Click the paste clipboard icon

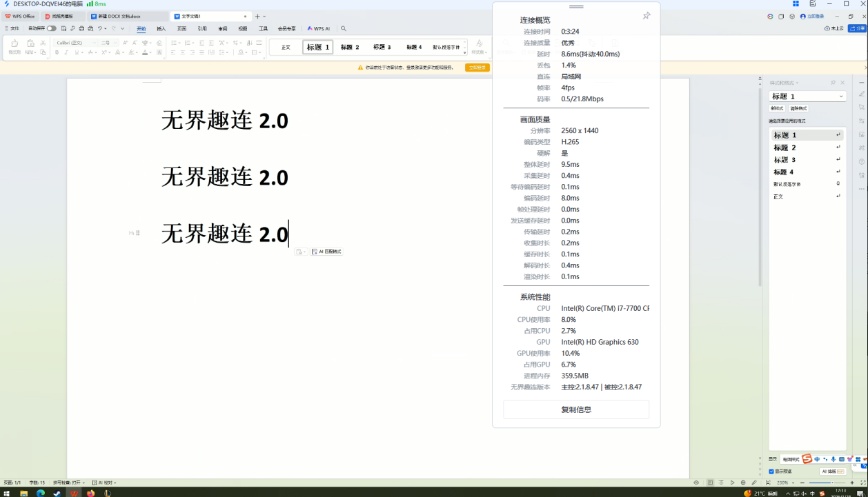point(30,43)
